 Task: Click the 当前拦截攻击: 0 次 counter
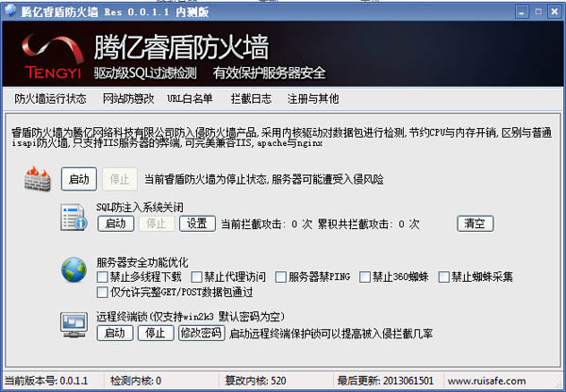point(266,224)
